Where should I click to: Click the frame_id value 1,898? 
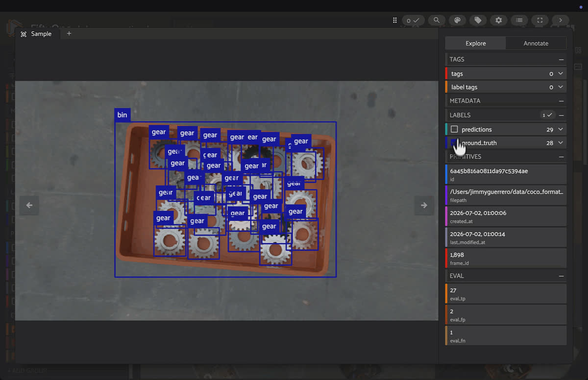(x=457, y=255)
